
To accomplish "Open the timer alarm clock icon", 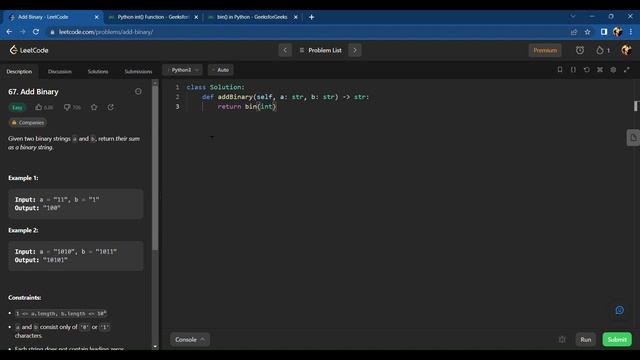I will coord(580,50).
